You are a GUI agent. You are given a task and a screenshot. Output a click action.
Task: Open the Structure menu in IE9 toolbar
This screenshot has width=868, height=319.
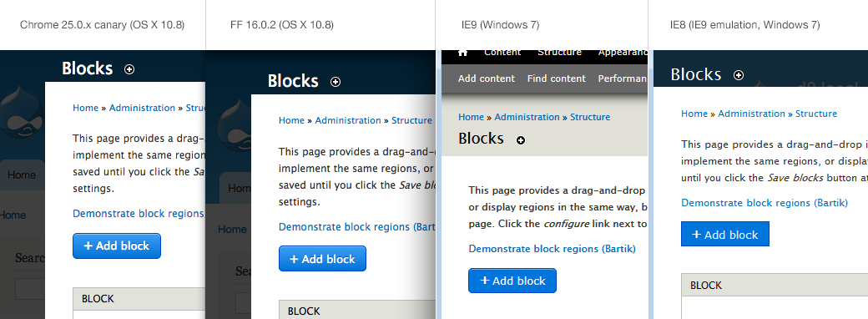[x=560, y=52]
